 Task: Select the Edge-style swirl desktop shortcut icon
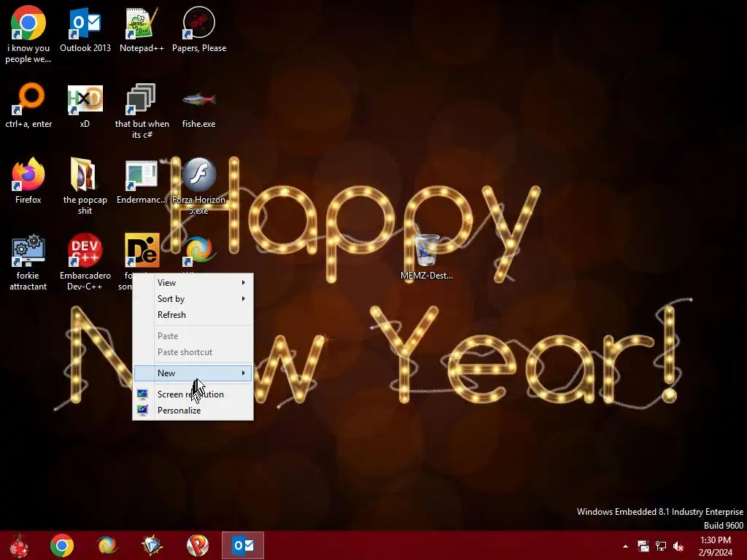tap(199, 251)
